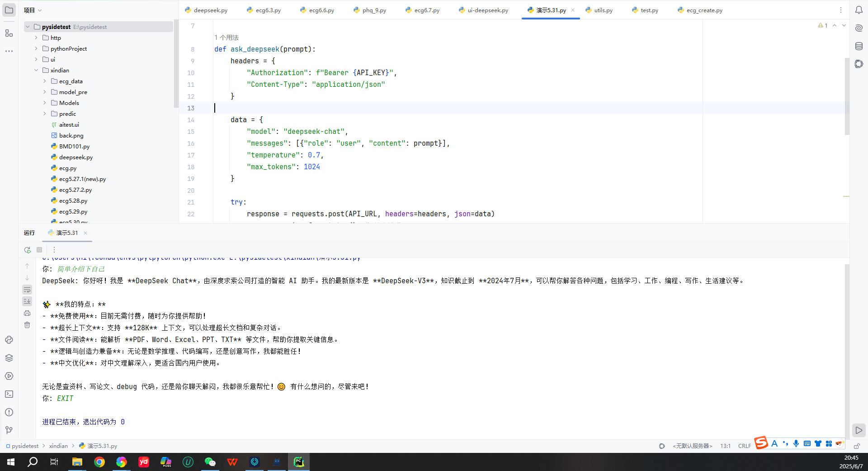Viewport: 868px width, 471px height.
Task: Close the 演示5.31 run tab
Action: (85, 233)
